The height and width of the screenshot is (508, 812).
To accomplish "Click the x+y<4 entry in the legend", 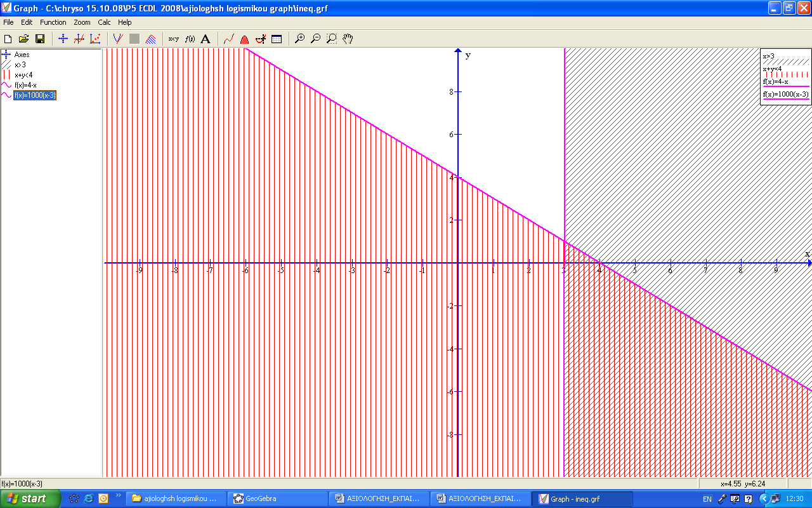I will (x=786, y=71).
